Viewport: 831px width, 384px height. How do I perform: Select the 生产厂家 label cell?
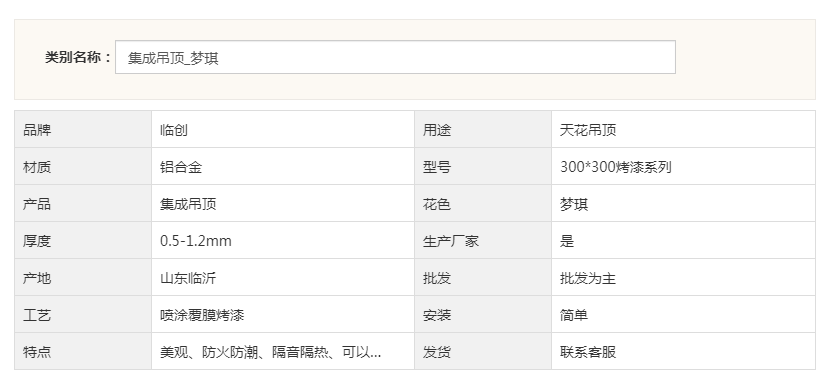click(483, 241)
